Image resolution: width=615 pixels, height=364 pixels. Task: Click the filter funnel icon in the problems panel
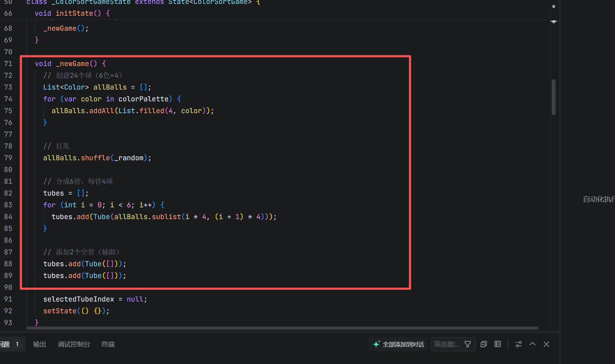pos(467,344)
